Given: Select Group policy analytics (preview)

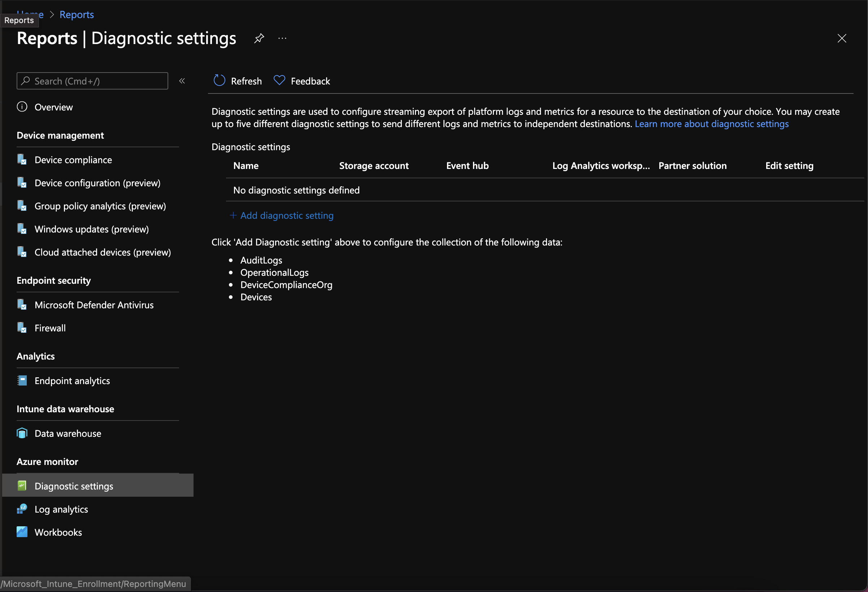Looking at the screenshot, I should [100, 206].
